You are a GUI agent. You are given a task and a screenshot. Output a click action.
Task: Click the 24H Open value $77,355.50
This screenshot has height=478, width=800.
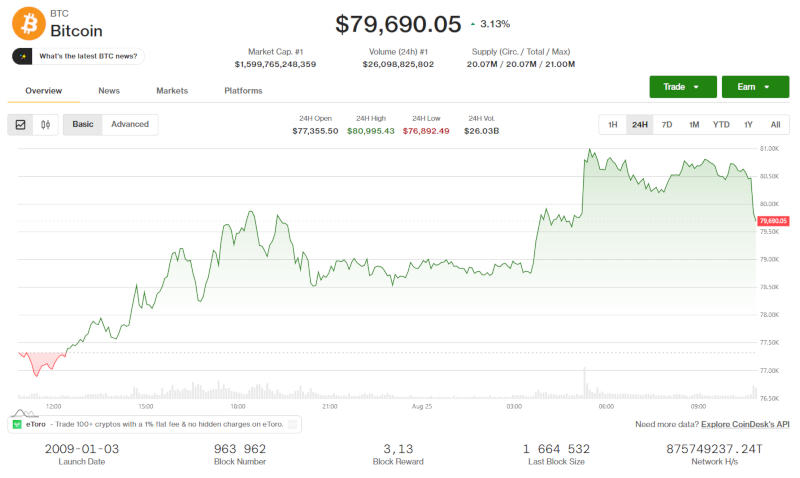pos(315,131)
